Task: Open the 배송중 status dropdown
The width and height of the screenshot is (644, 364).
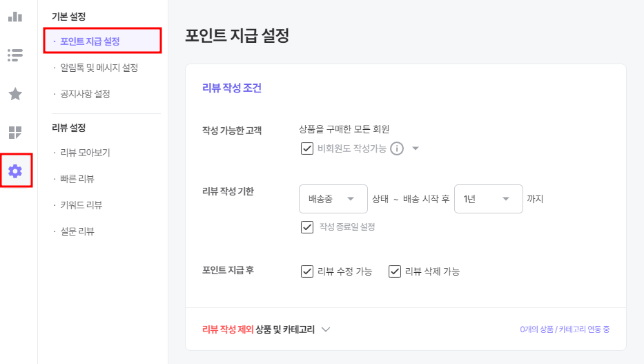Action: tap(333, 199)
